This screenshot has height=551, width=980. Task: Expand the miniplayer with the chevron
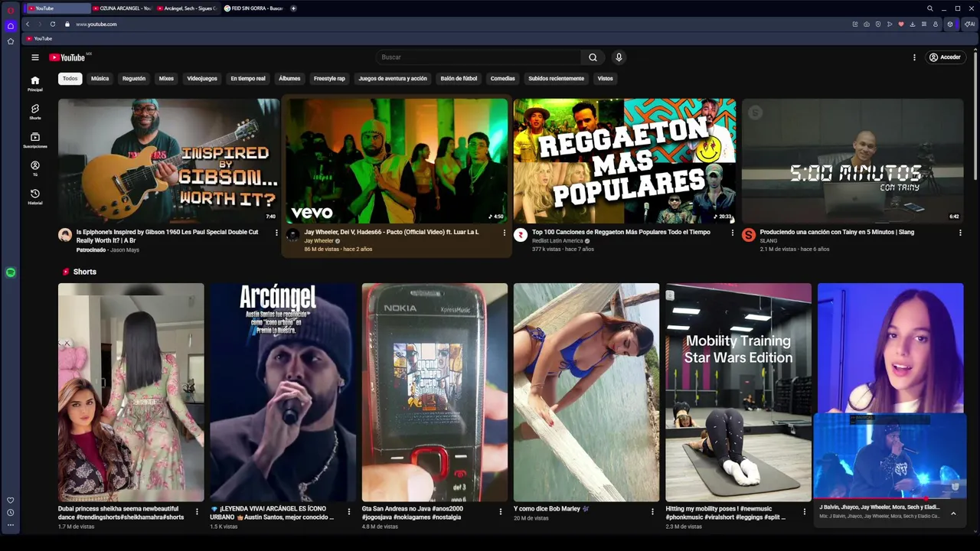pyautogui.click(x=953, y=514)
